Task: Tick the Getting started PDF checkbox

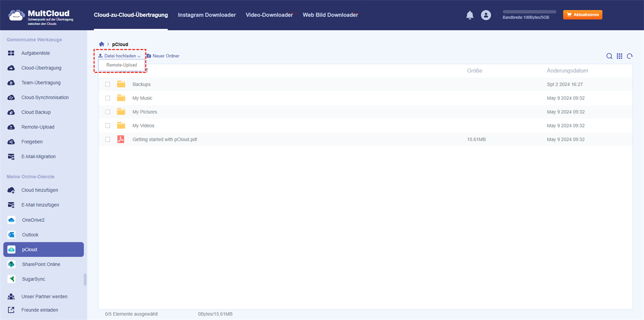Action: tap(107, 139)
